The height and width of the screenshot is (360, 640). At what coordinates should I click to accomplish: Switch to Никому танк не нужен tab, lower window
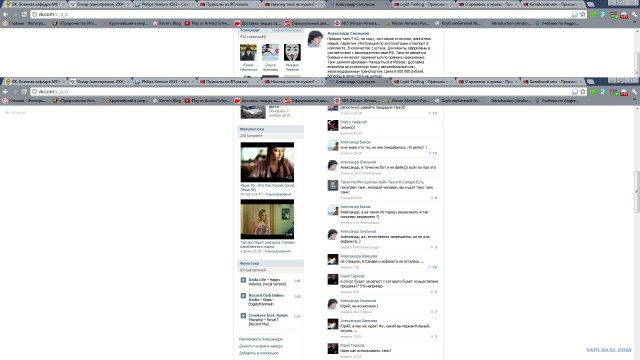pyautogui.click(x=294, y=82)
